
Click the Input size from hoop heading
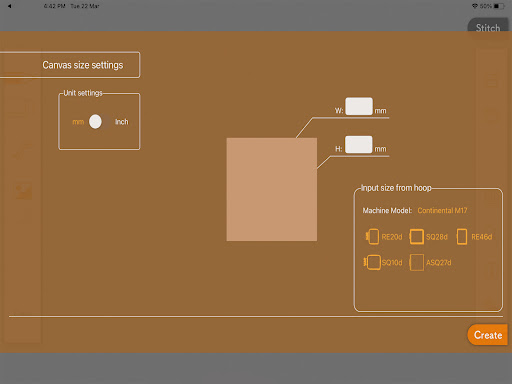point(396,188)
